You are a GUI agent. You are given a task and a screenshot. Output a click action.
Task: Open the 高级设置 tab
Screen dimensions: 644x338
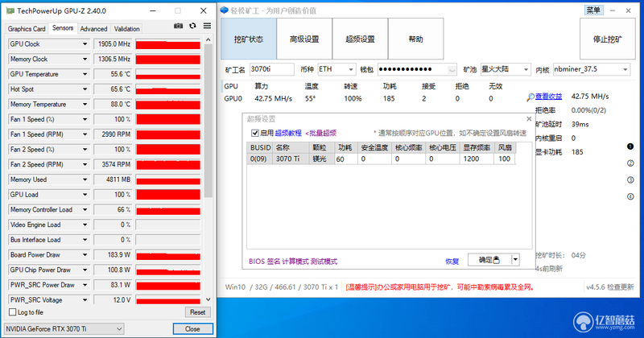(304, 39)
